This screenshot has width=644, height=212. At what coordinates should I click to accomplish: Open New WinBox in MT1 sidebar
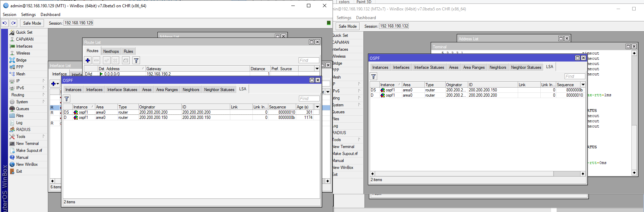27,164
